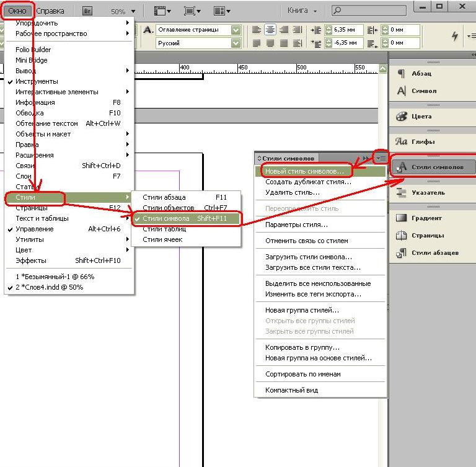The image size is (476, 467).
Task: Expand the Цвет submenu
Action: tap(69, 250)
